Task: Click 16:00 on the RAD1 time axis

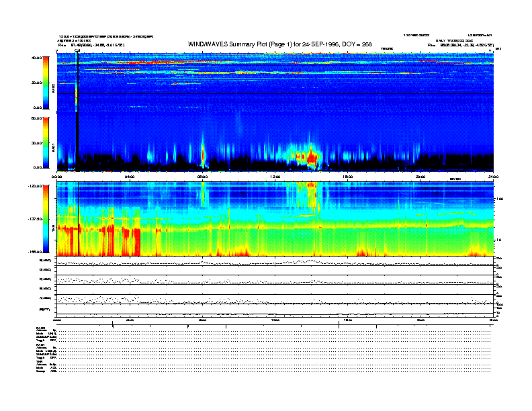Action: pyautogui.click(x=348, y=177)
